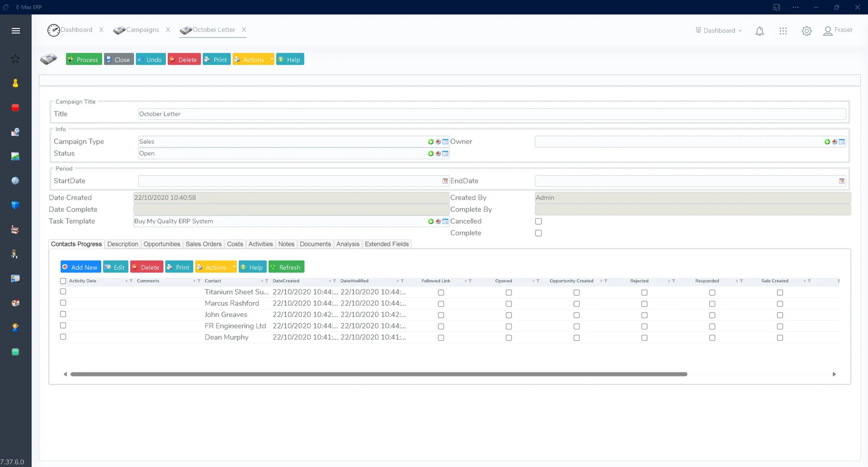Viewport: 868px width, 467px height.
Task: Click into the Title input field
Action: click(492, 114)
